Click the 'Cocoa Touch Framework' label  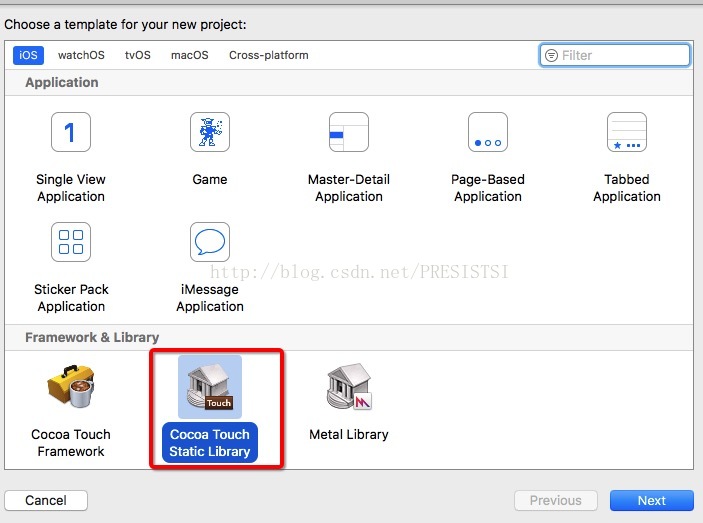[71, 443]
